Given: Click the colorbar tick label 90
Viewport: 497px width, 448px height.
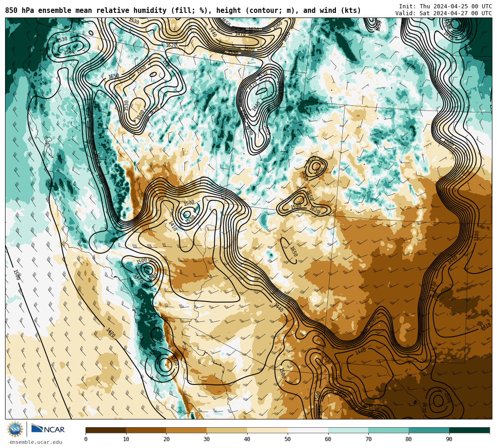Looking at the screenshot, I should pos(449,439).
